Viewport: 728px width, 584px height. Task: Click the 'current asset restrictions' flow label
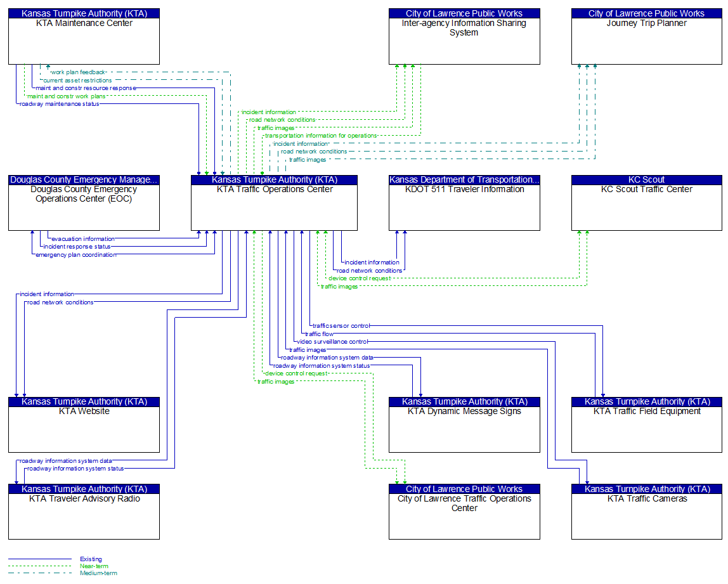(x=77, y=81)
